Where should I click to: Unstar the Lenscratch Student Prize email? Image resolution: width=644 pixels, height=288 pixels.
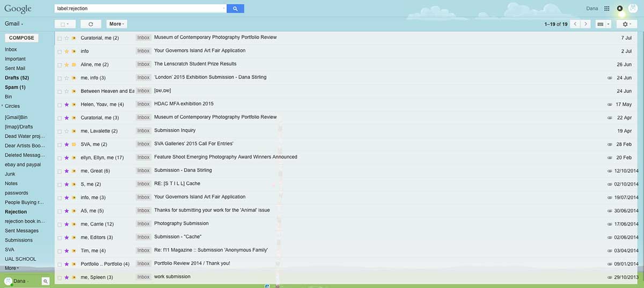click(x=67, y=64)
